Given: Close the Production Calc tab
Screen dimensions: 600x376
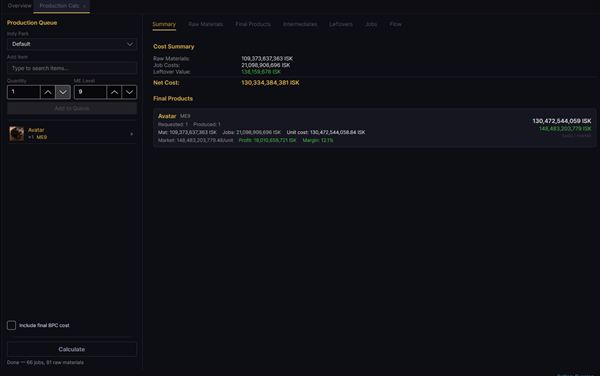Looking at the screenshot, I should click(84, 6).
